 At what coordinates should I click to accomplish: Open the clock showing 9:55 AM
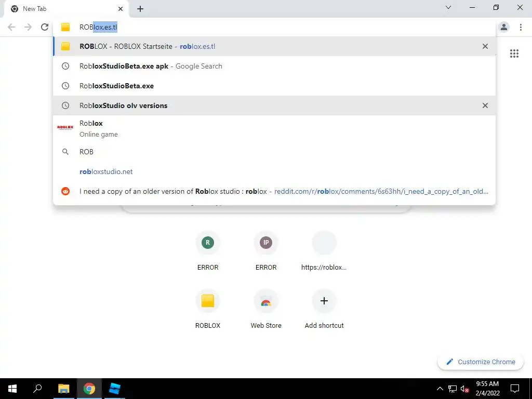click(x=487, y=389)
